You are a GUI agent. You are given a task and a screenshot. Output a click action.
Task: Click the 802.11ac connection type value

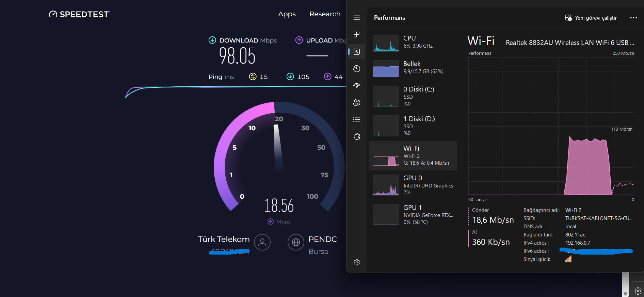click(x=575, y=235)
